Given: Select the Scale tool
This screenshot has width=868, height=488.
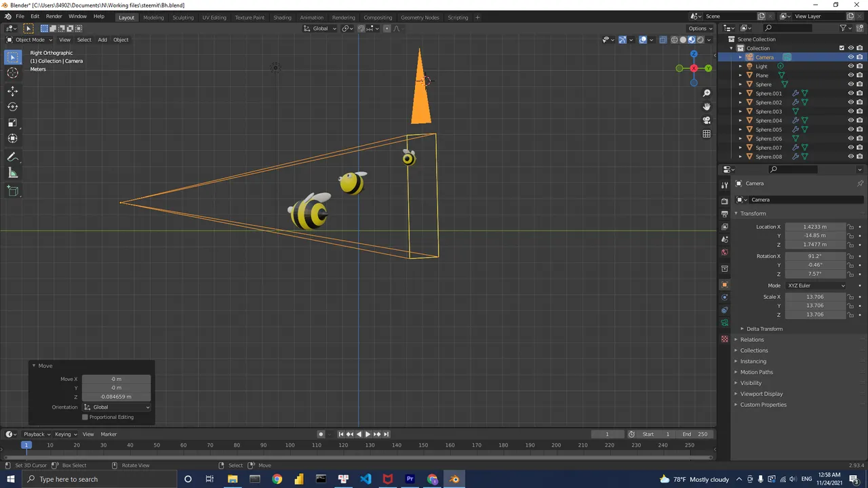Looking at the screenshot, I should click(13, 123).
